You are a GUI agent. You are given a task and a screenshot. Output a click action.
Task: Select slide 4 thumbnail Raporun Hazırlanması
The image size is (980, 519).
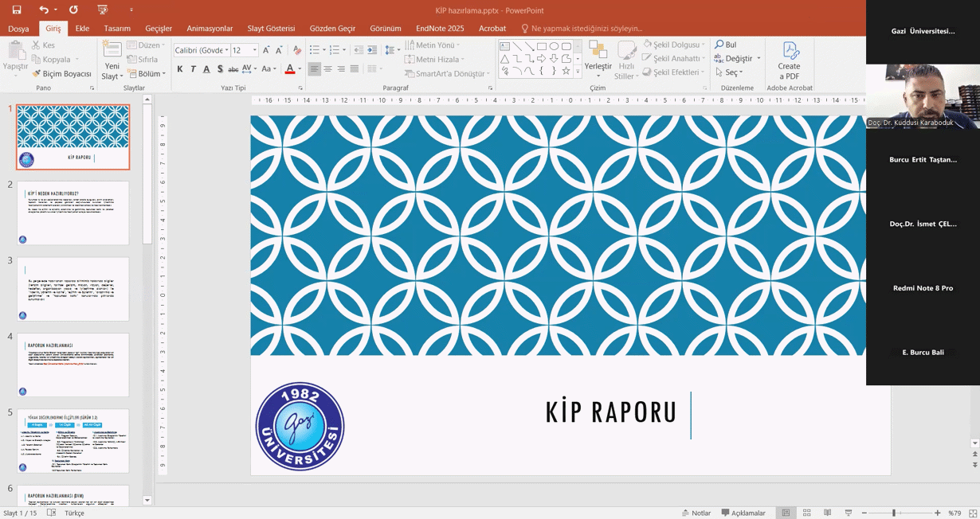click(x=73, y=365)
